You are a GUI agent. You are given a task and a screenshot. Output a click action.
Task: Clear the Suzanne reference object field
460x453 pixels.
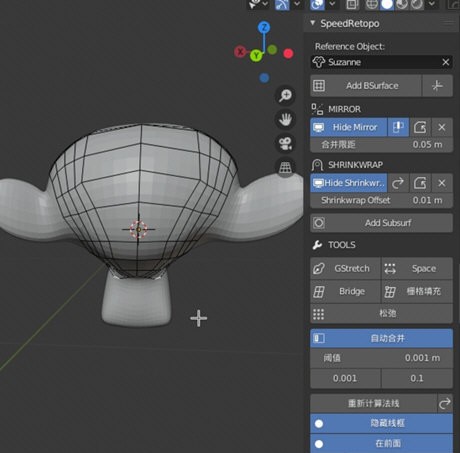(446, 62)
